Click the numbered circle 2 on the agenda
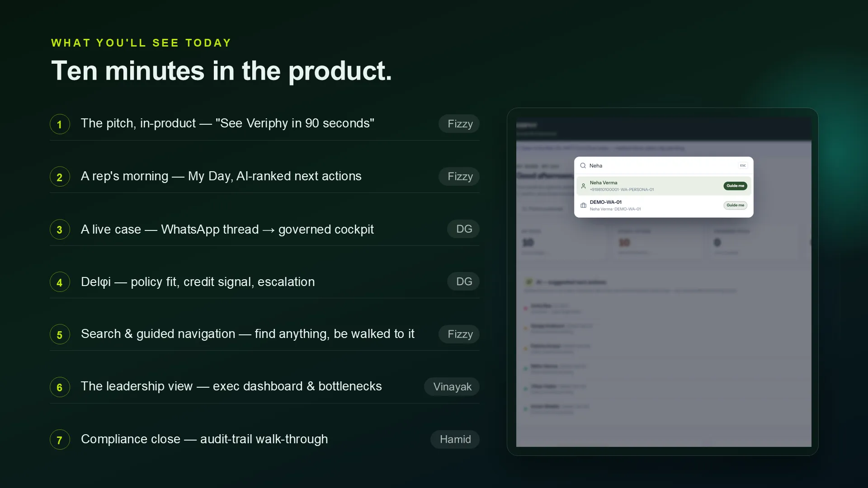Image resolution: width=868 pixels, height=488 pixels. [x=60, y=177]
